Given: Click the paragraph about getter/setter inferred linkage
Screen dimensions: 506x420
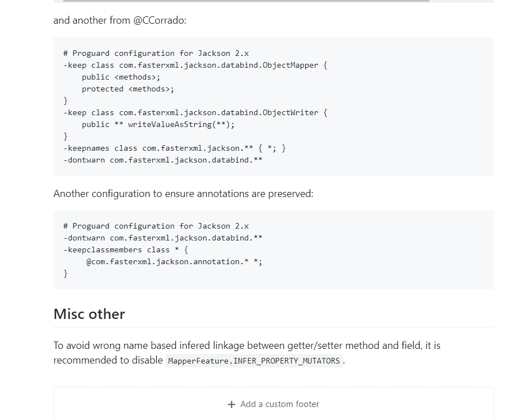Looking at the screenshot, I should point(247,352).
